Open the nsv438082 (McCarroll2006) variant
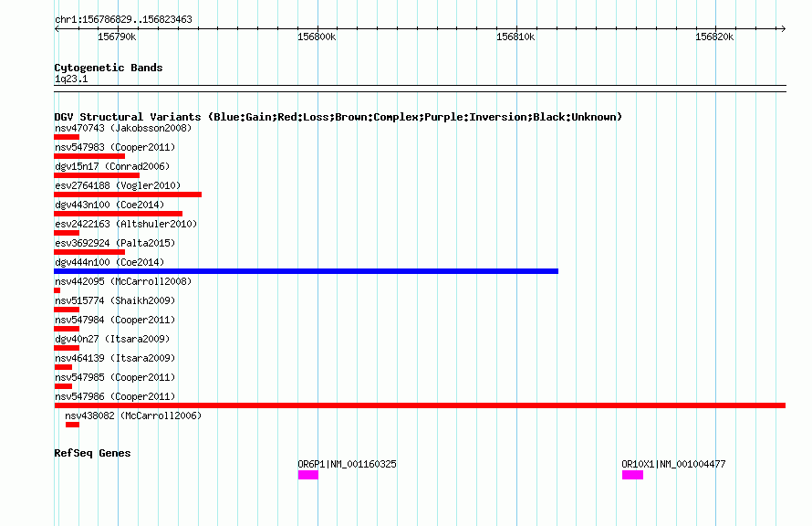The width and height of the screenshot is (812, 526). (x=133, y=416)
